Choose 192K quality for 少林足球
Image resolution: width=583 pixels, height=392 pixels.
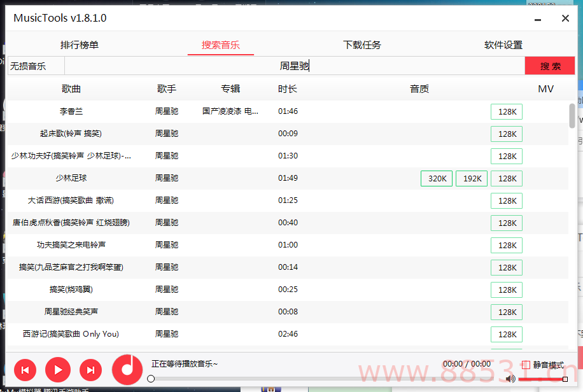[472, 179]
